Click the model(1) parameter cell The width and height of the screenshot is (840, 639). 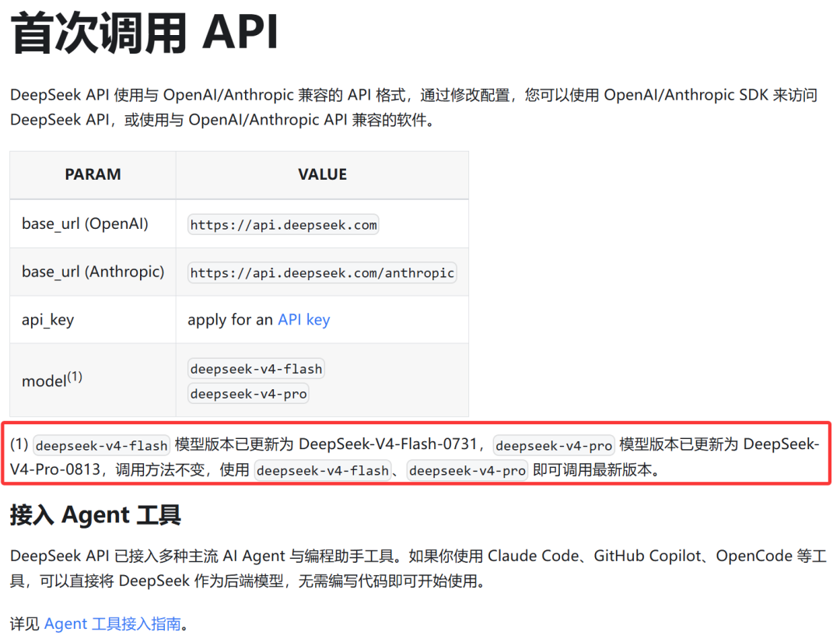click(93, 380)
